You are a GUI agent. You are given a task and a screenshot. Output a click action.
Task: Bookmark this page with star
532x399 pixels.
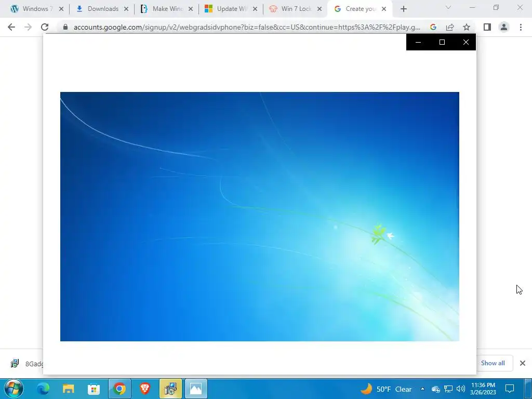[467, 27]
